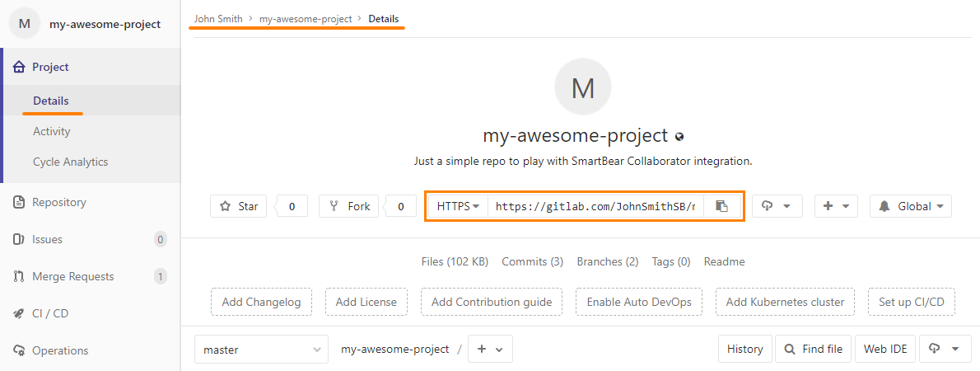Open the download dropdown next to clone URL
Image resolution: width=980 pixels, height=371 pixels.
point(777,206)
